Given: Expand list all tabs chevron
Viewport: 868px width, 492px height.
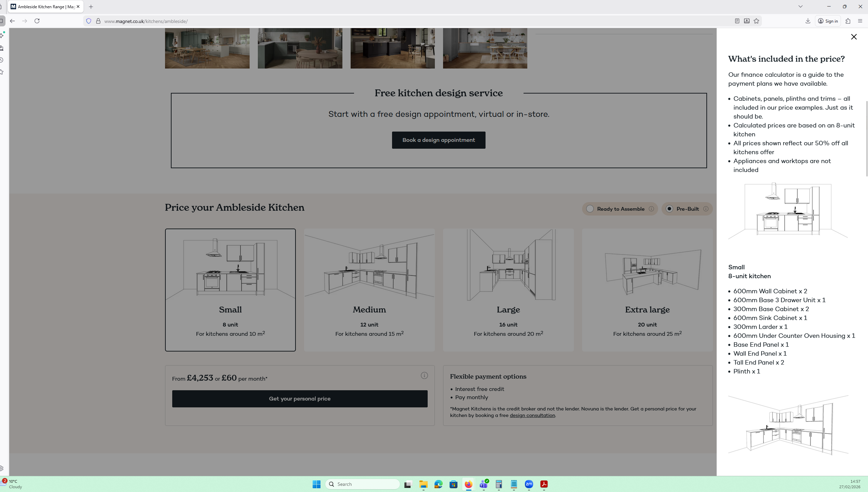Looking at the screenshot, I should point(800,7).
